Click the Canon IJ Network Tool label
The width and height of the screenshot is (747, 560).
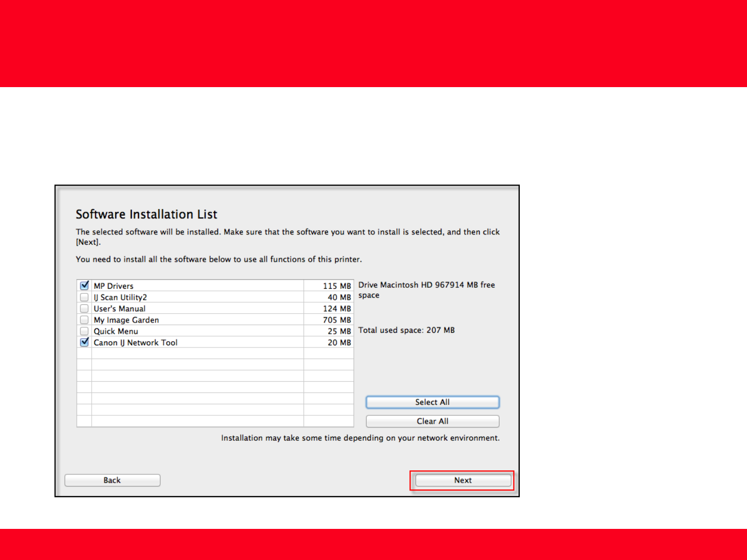coord(135,343)
